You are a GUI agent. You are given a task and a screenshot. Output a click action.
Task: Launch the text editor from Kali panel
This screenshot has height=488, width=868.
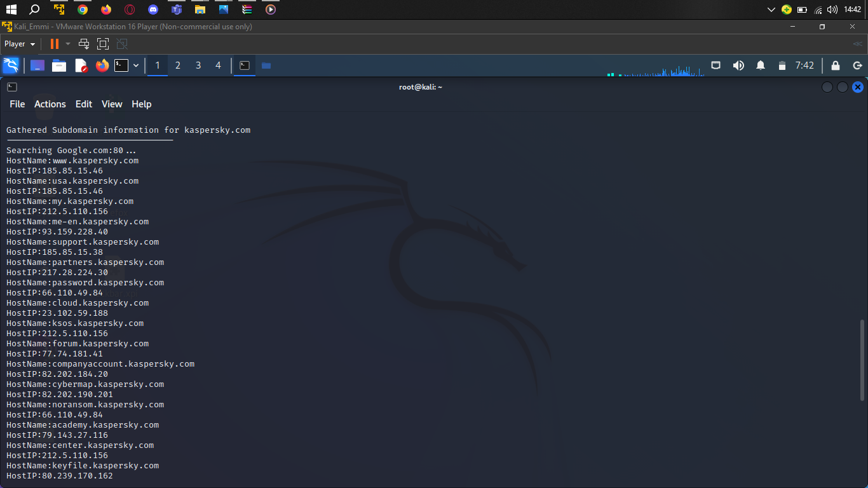pyautogui.click(x=81, y=65)
